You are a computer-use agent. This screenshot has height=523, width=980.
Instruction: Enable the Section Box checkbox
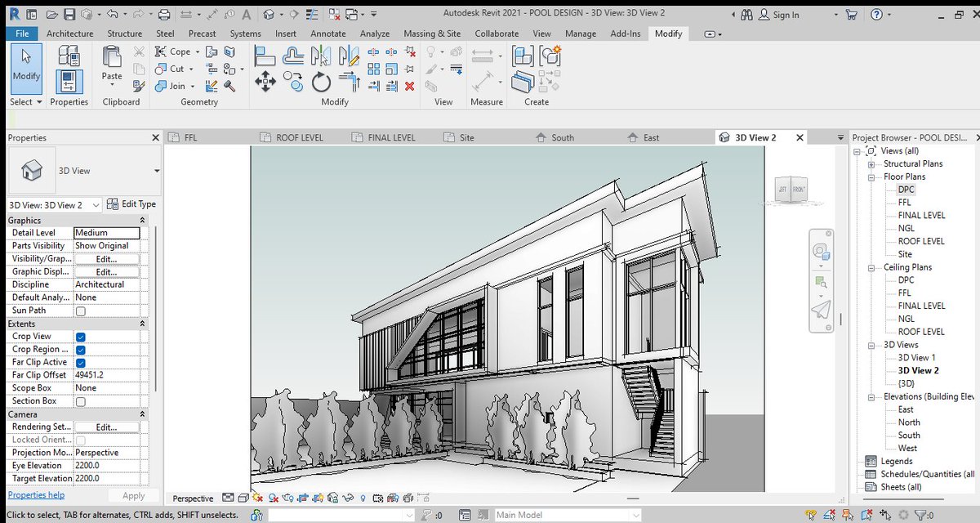point(81,401)
